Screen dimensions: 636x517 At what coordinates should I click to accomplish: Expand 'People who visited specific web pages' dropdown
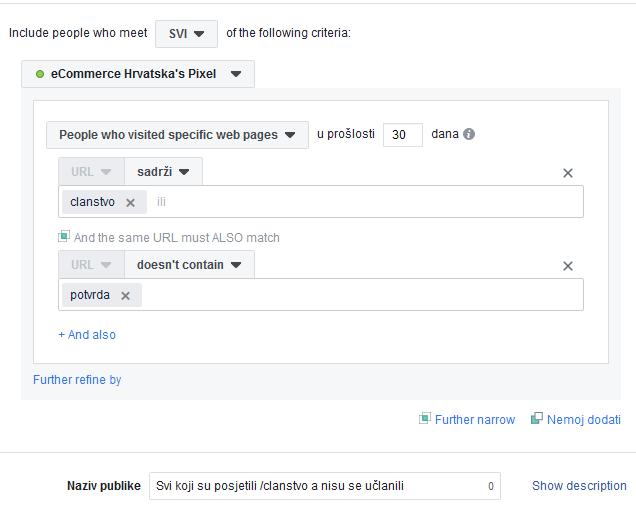177,135
